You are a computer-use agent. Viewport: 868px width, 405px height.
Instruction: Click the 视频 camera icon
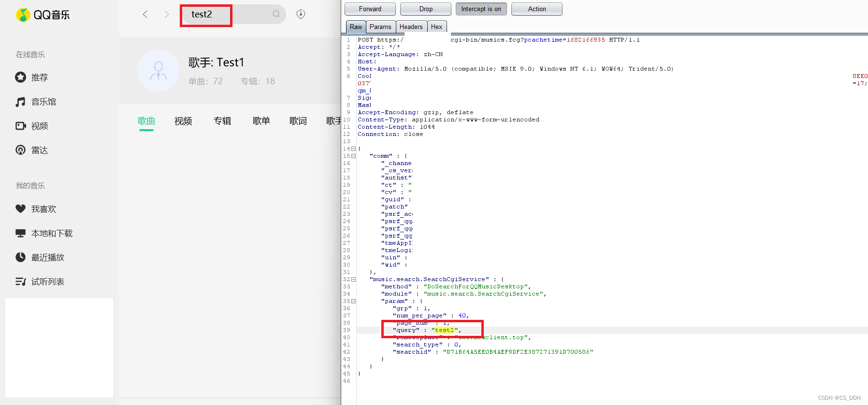tap(20, 126)
